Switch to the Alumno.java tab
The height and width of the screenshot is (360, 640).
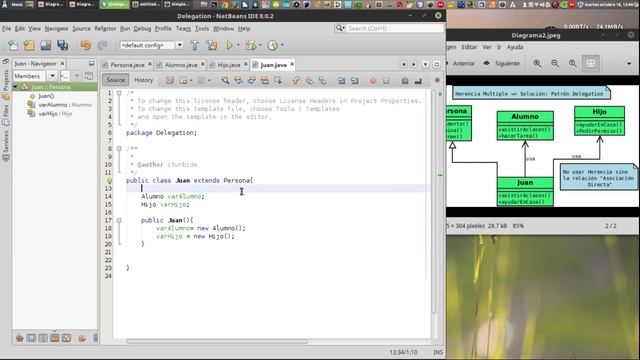coord(181,65)
